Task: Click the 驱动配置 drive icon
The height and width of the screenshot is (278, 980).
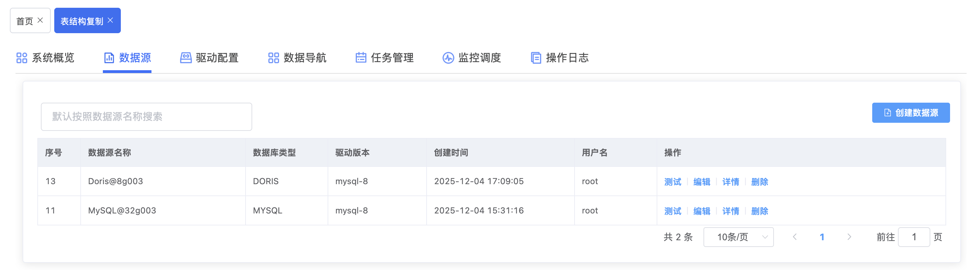Action: [x=186, y=58]
